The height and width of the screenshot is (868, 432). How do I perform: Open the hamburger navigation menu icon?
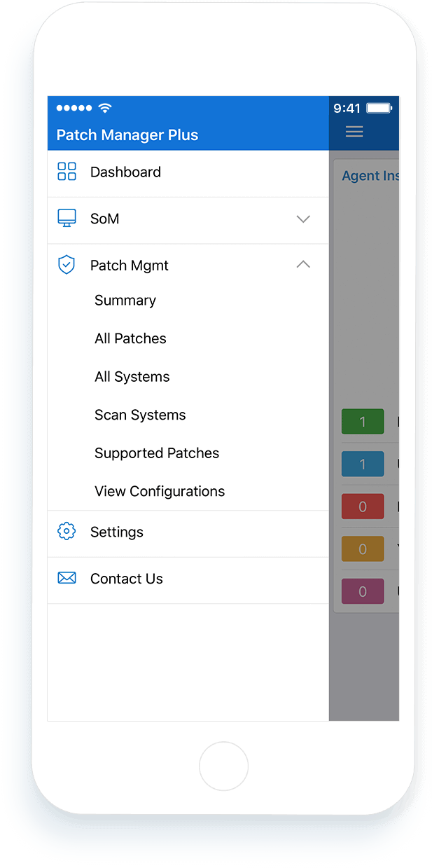(354, 132)
